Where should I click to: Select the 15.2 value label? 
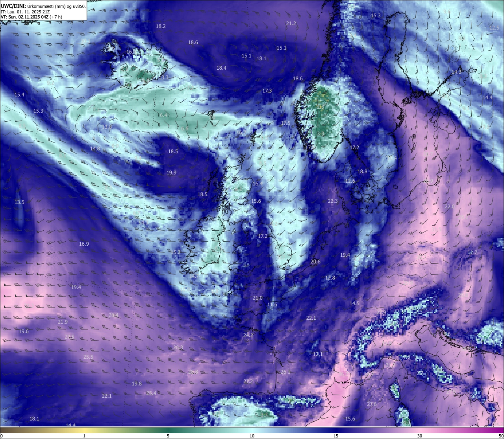point(176,252)
